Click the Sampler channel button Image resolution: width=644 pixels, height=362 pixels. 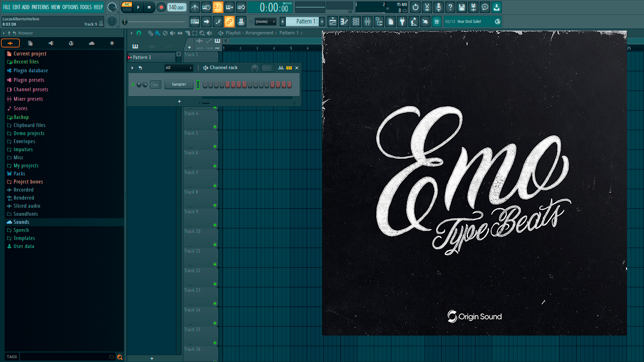[179, 84]
